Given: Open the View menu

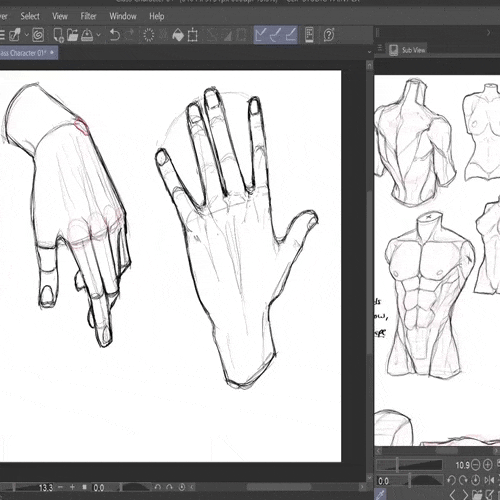Looking at the screenshot, I should pos(60,16).
